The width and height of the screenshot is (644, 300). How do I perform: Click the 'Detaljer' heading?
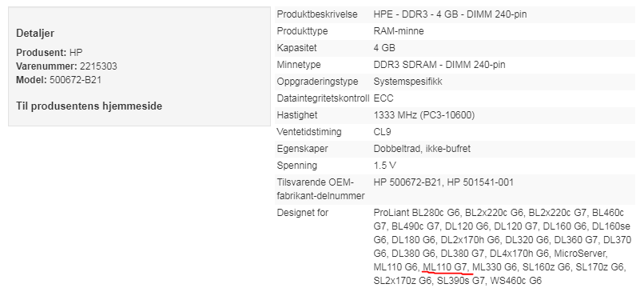(35, 34)
